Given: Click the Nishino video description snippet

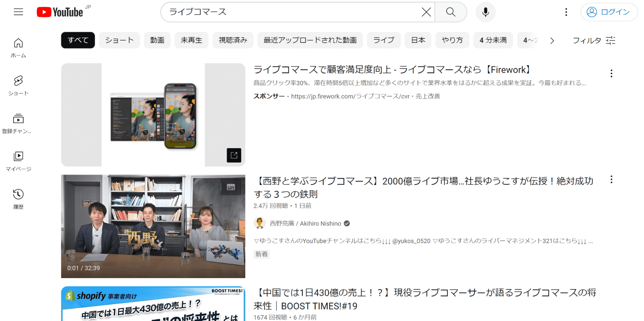Looking at the screenshot, I should [423, 241].
